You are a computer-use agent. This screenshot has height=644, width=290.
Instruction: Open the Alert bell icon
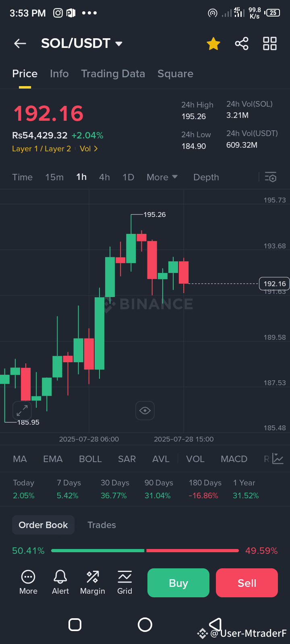click(x=60, y=582)
